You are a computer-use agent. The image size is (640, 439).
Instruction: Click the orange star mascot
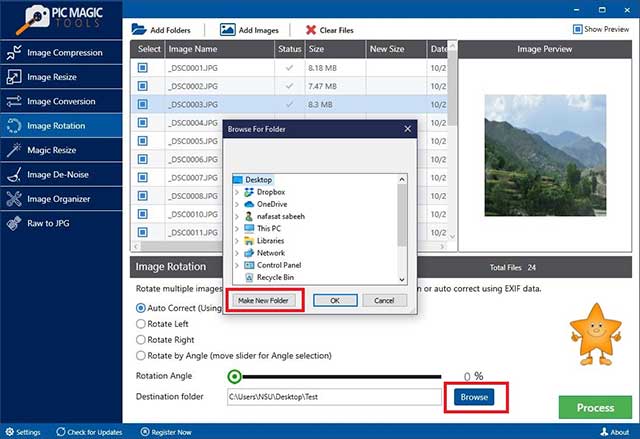(x=596, y=335)
